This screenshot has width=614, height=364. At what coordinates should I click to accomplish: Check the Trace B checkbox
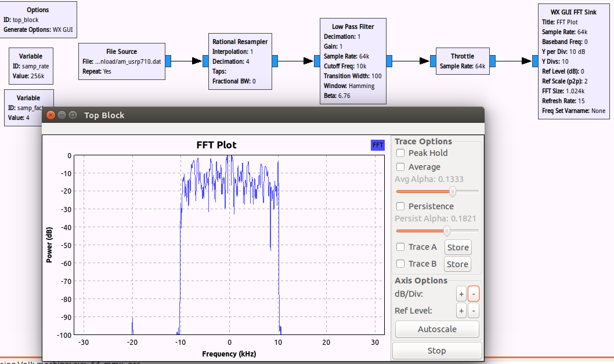(400, 264)
